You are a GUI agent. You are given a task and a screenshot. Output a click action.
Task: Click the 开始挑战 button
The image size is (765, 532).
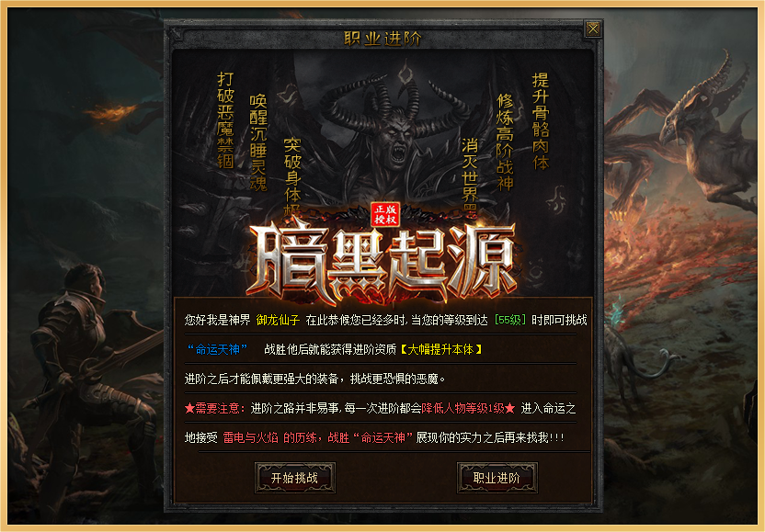[294, 478]
